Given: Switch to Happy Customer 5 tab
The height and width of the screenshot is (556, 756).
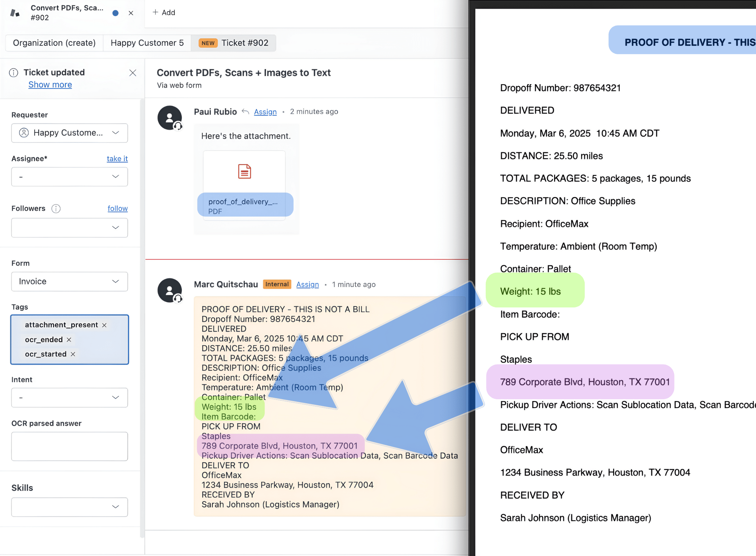Looking at the screenshot, I should (147, 43).
